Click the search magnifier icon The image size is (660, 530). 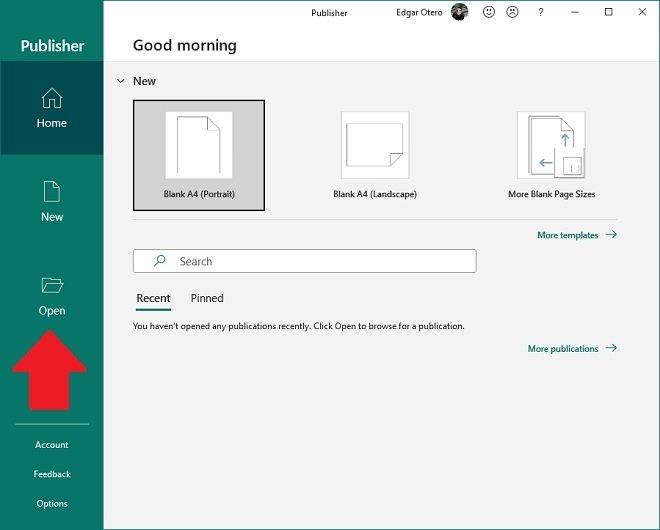pos(160,261)
